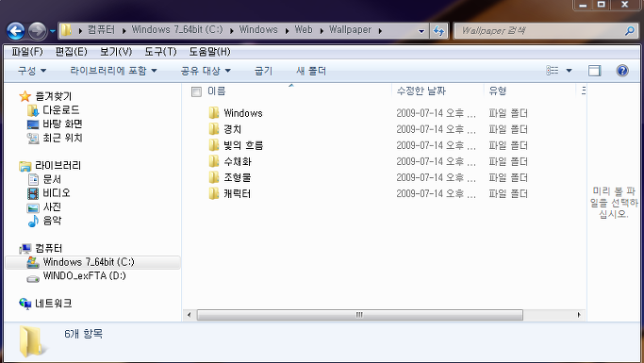Change the view with the view icon

[x=553, y=71]
